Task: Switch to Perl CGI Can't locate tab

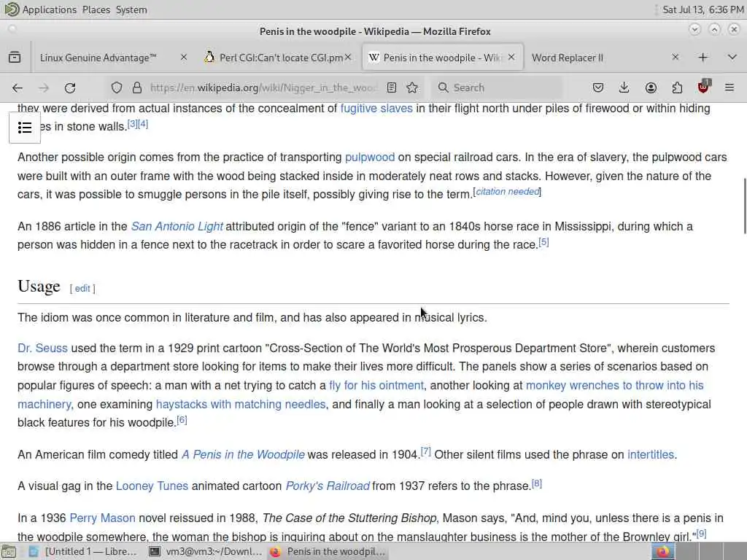Action: pyautogui.click(x=281, y=58)
